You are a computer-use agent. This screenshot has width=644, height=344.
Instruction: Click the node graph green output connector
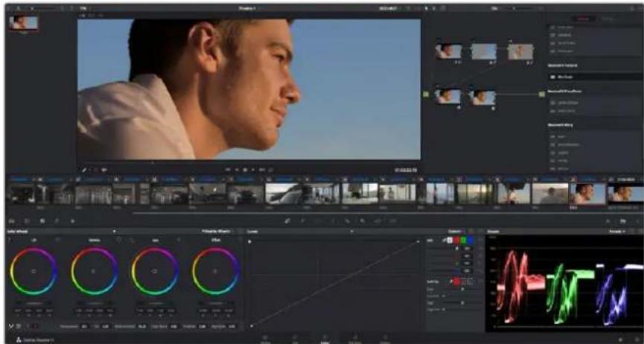pos(542,95)
